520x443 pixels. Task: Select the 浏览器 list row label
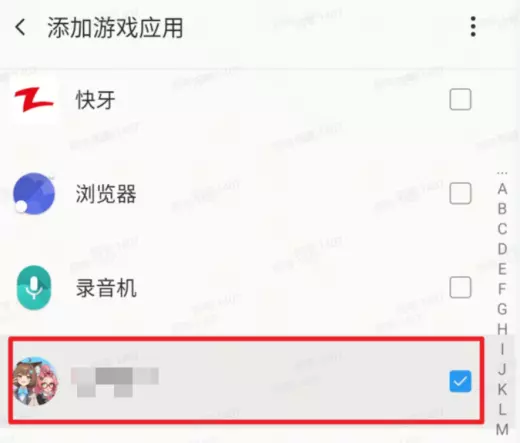[106, 194]
